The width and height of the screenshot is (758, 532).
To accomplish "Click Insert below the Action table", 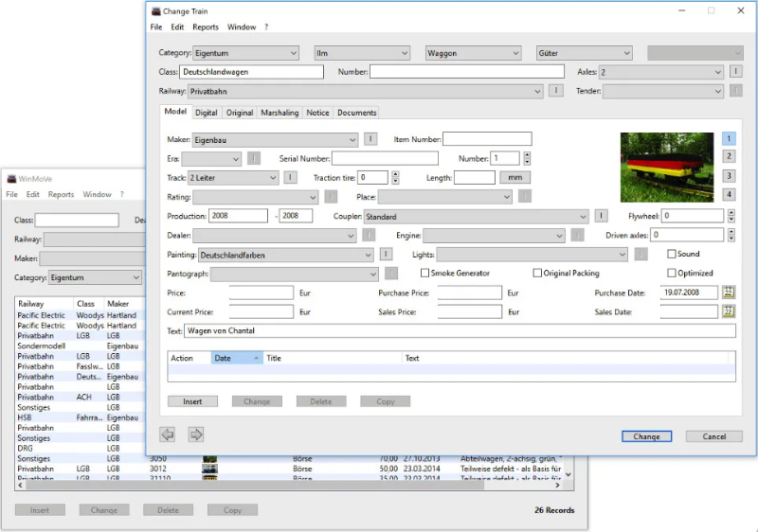I will [x=192, y=401].
